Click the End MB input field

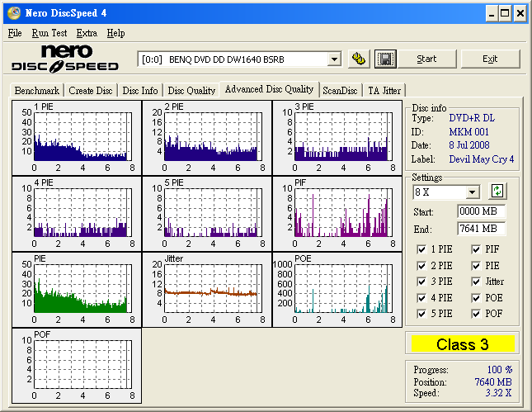481,229
